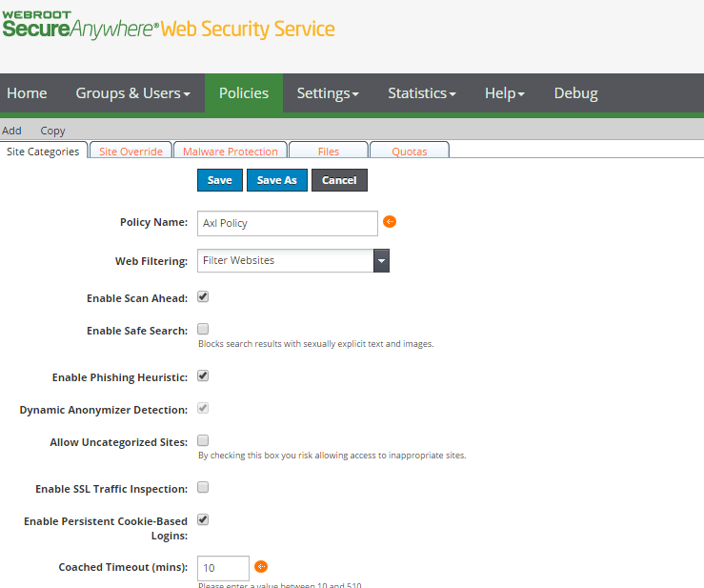Image resolution: width=704 pixels, height=588 pixels.
Task: Go to the Home page
Action: click(27, 93)
